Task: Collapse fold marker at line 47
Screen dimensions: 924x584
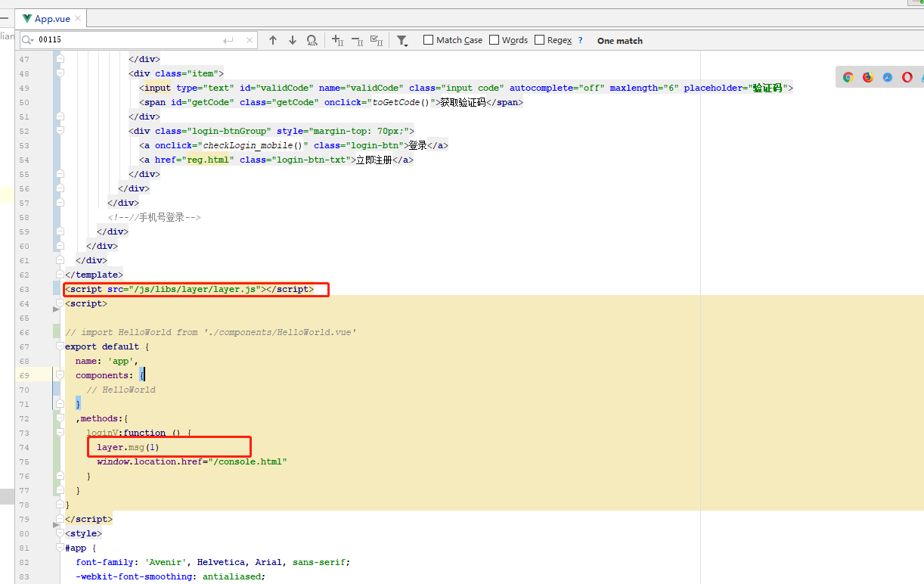Action: pos(59,59)
